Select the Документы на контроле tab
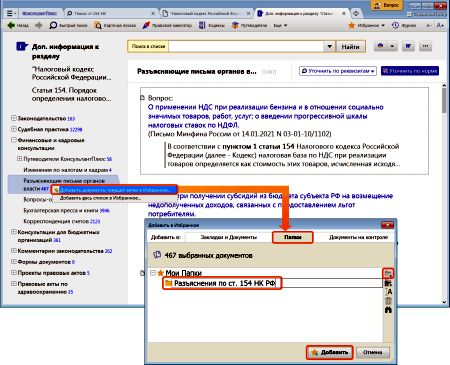The width and height of the screenshot is (450, 365). pyautogui.click(x=358, y=237)
